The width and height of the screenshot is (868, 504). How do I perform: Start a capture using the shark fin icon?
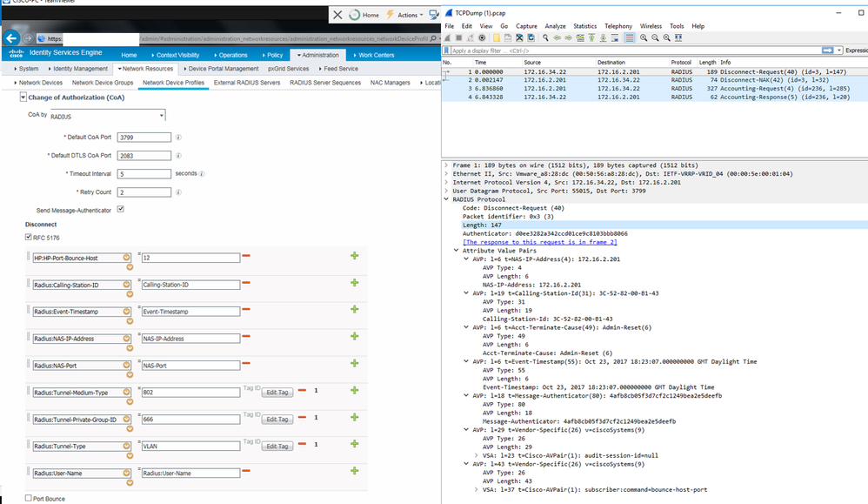(447, 37)
